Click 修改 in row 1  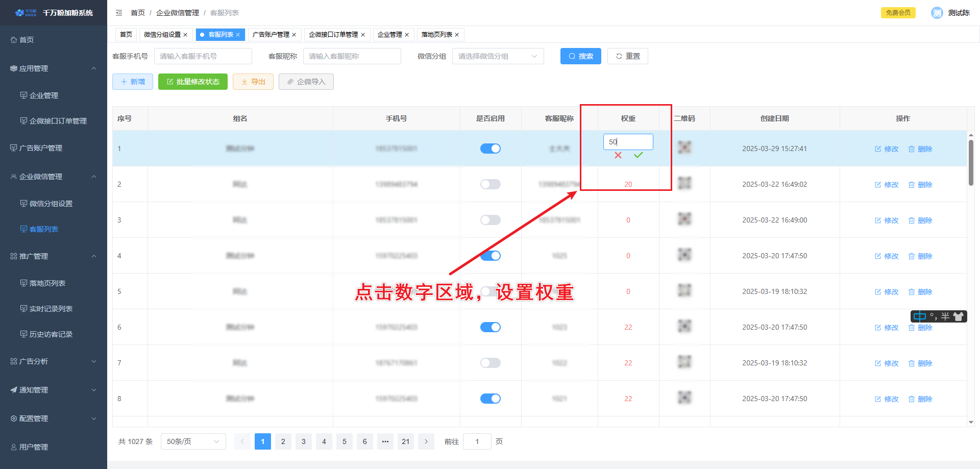click(887, 149)
